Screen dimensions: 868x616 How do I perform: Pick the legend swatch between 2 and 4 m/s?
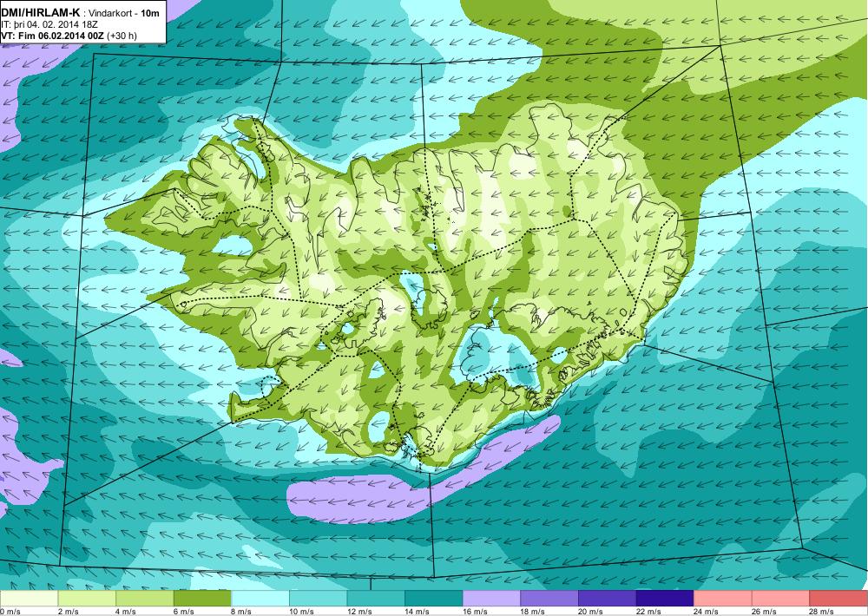pos(87,599)
